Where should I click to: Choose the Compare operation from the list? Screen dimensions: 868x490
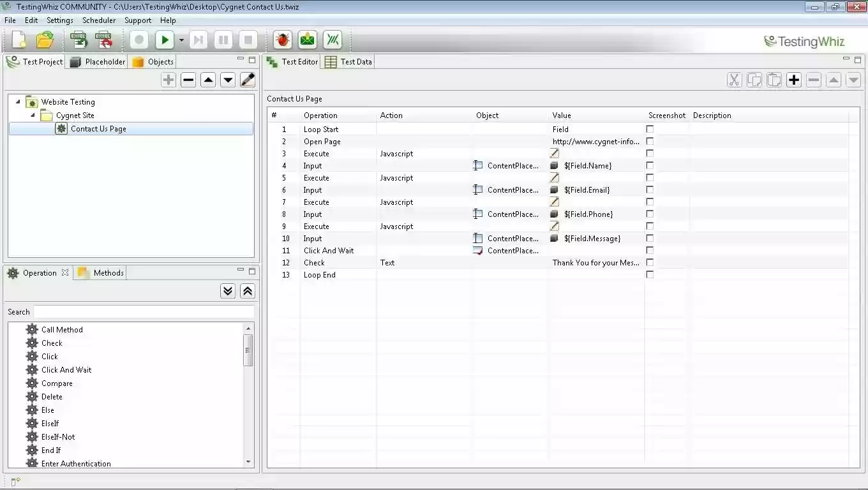point(56,383)
